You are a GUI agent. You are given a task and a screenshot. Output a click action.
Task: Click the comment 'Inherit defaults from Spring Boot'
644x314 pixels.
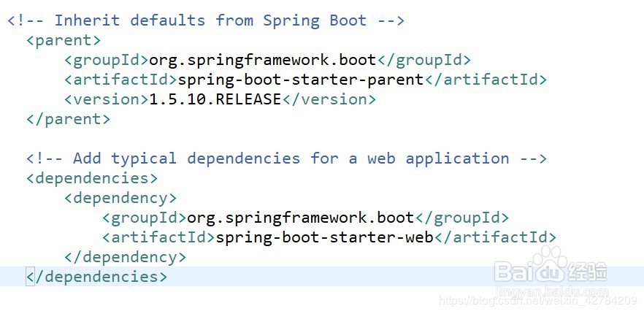click(x=206, y=20)
